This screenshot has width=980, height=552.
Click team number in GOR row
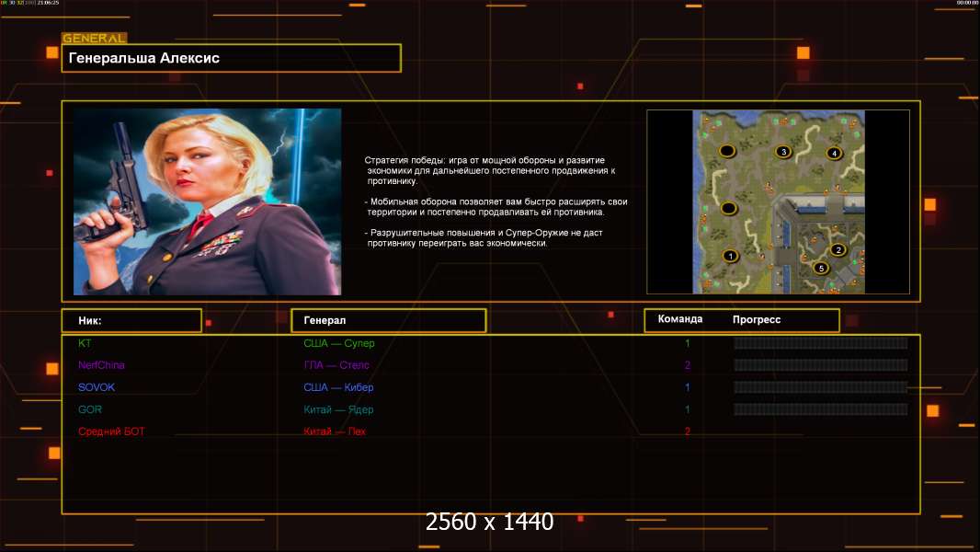click(688, 409)
